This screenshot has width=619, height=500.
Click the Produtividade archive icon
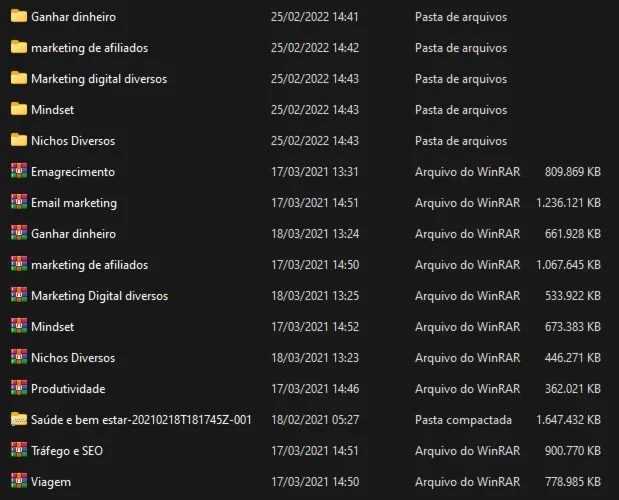point(19,388)
